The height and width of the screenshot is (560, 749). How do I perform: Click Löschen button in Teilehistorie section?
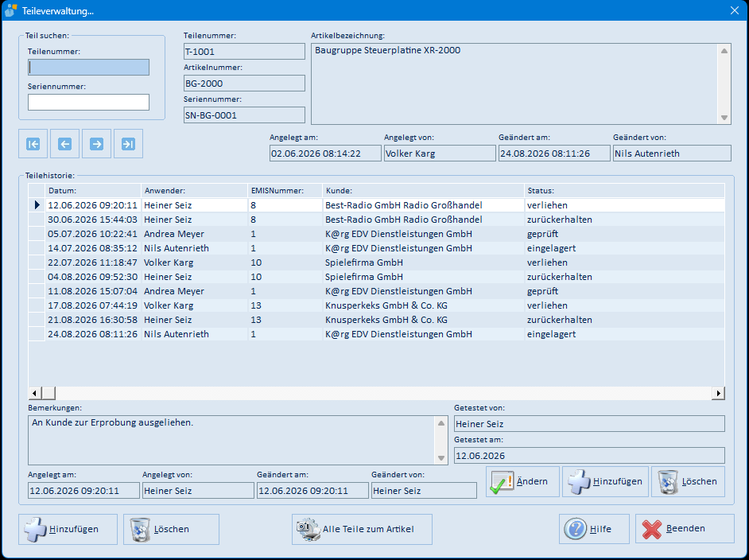click(x=688, y=481)
